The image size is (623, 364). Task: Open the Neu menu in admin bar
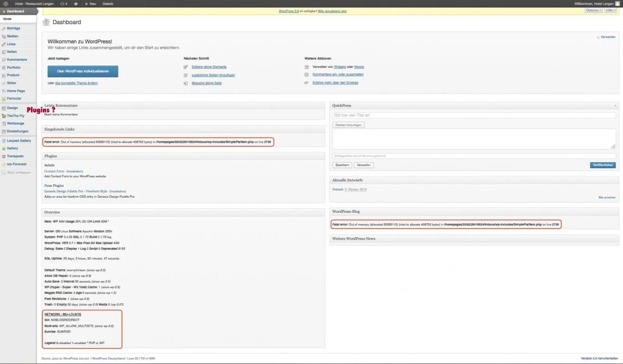point(90,3)
